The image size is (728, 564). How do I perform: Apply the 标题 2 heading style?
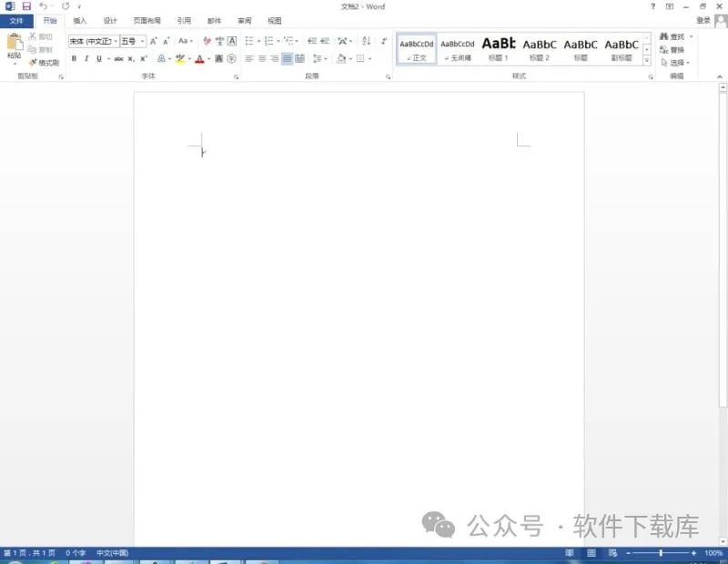click(540, 49)
